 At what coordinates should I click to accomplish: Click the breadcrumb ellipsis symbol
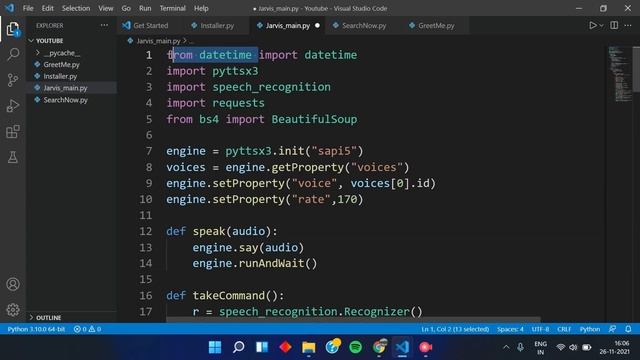click(x=191, y=41)
